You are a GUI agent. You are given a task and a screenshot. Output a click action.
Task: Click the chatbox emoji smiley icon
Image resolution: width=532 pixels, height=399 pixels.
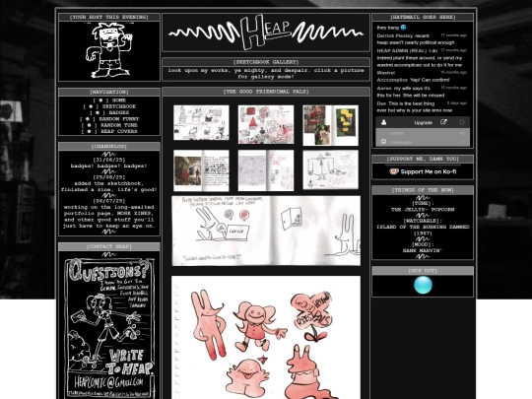pyautogui.click(x=384, y=142)
